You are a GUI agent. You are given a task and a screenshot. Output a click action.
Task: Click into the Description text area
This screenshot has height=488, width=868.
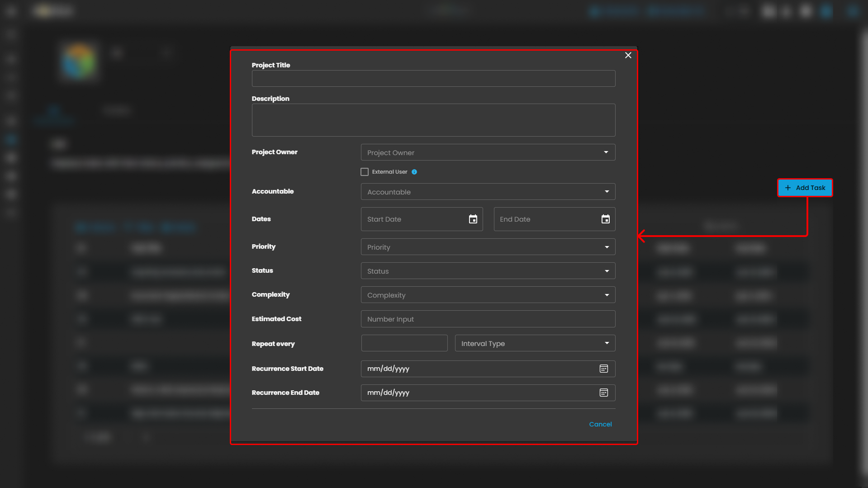(x=433, y=120)
